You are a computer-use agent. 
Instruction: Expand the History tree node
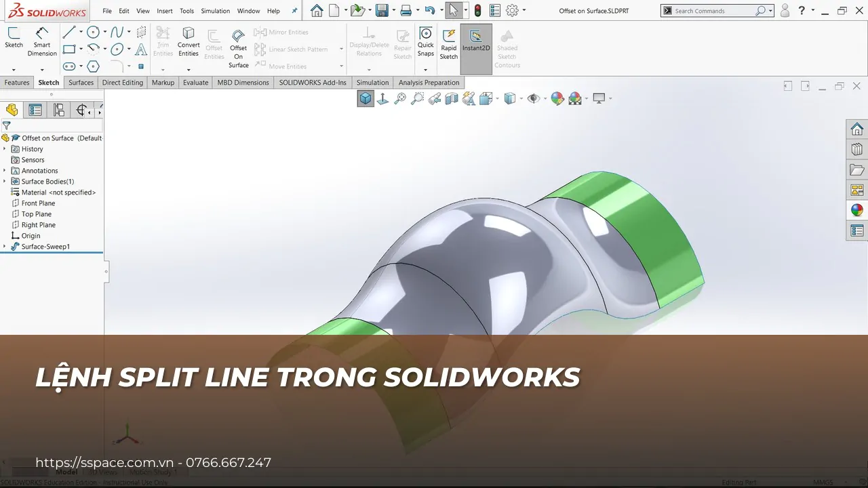pyautogui.click(x=5, y=149)
